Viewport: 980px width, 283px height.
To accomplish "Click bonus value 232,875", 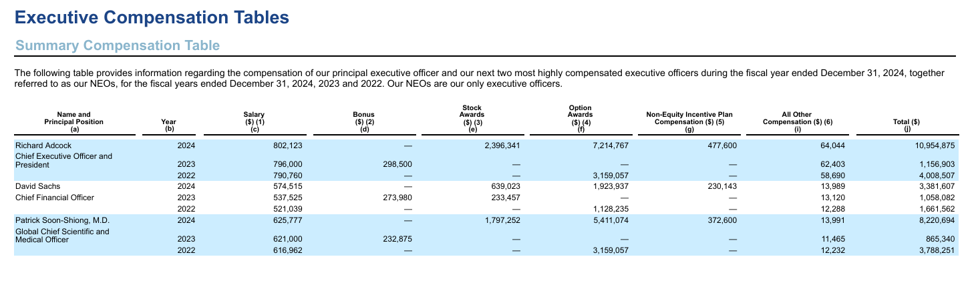I will [x=398, y=240].
